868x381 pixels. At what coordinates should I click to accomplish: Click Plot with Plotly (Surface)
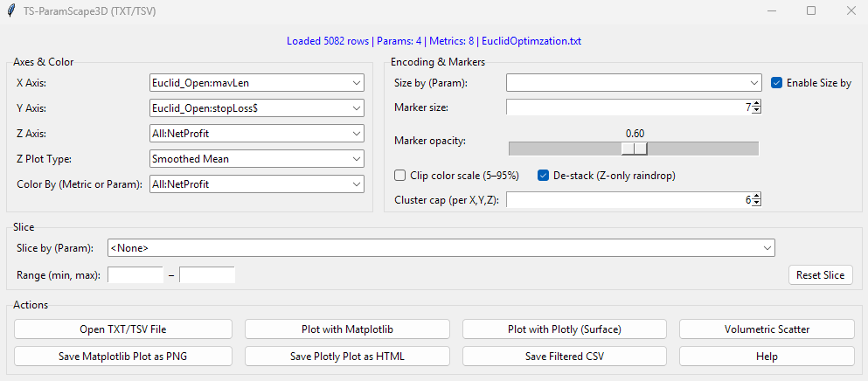click(x=565, y=329)
